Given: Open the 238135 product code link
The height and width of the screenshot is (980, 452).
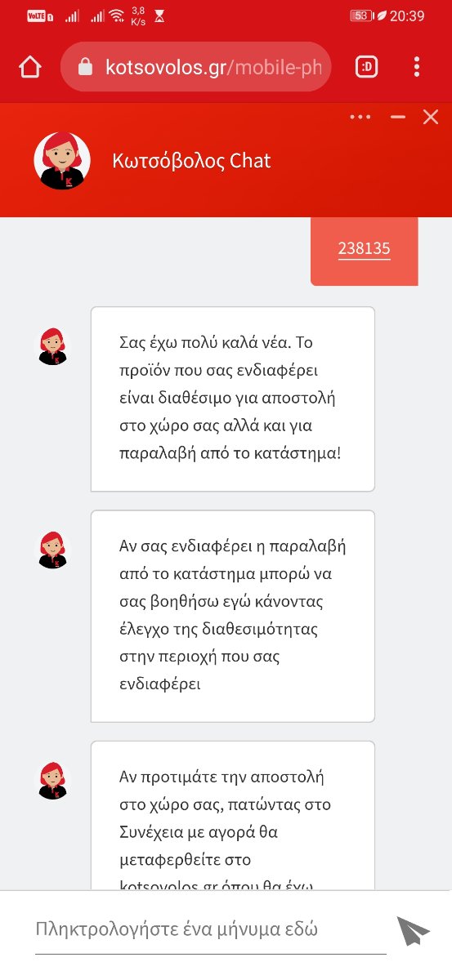Looking at the screenshot, I should [365, 249].
